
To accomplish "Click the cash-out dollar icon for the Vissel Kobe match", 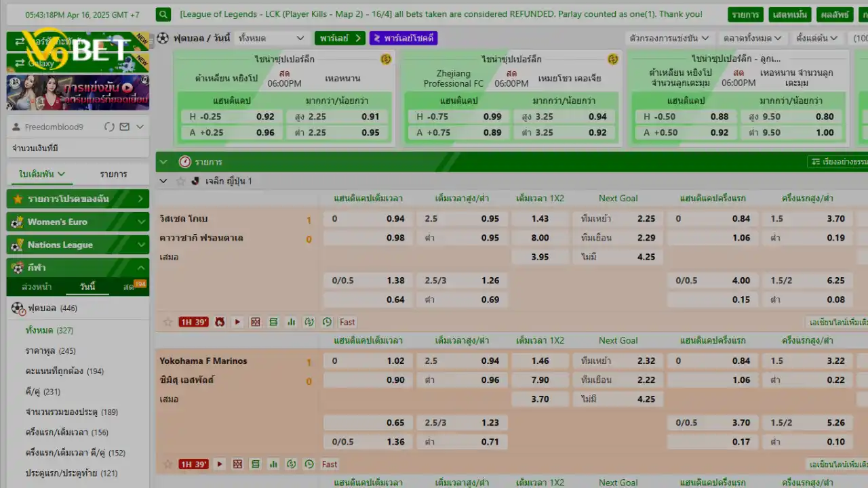I will pos(309,322).
